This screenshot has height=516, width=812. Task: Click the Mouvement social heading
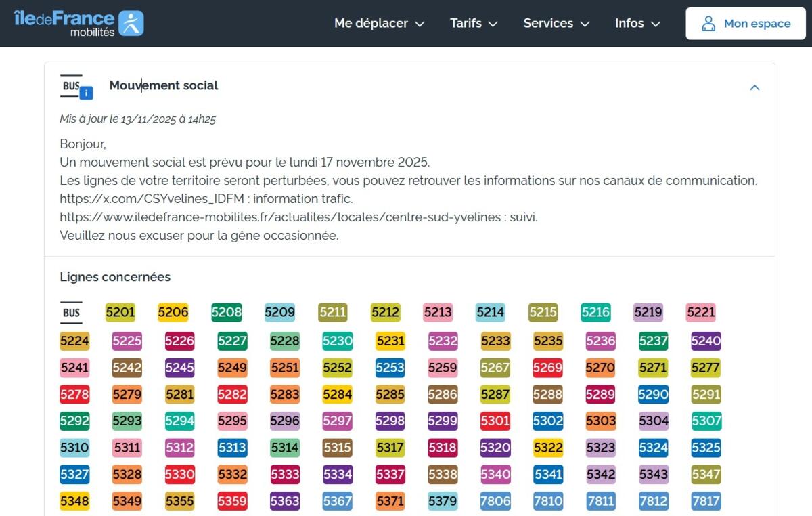pyautogui.click(x=164, y=85)
